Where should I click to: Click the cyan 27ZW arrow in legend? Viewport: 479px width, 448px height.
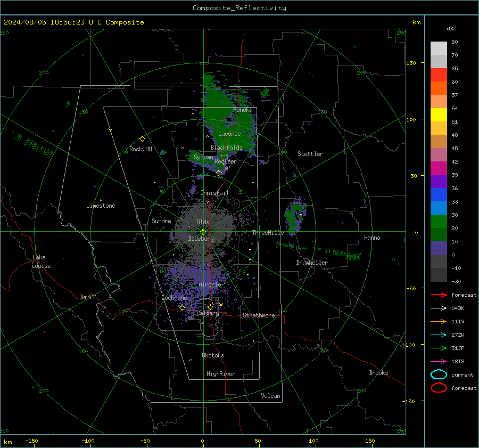[439, 335]
